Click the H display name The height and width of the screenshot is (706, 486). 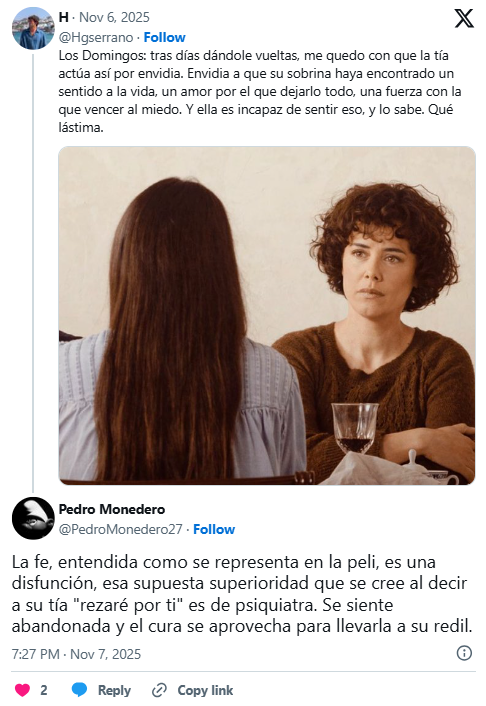click(64, 17)
